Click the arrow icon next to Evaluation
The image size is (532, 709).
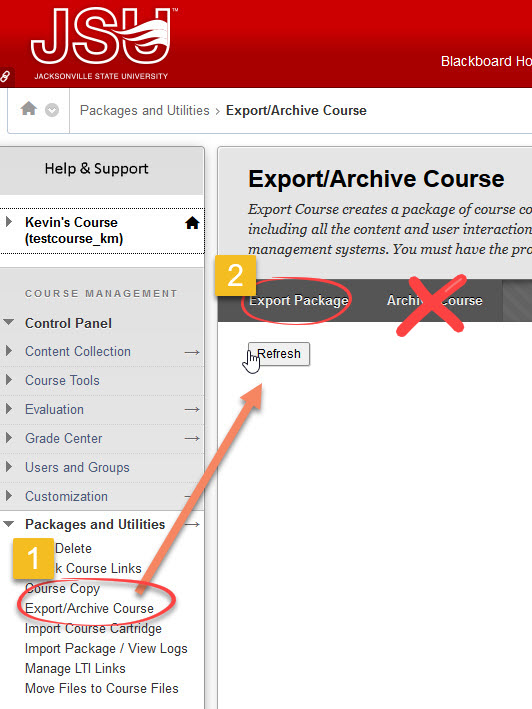192,410
